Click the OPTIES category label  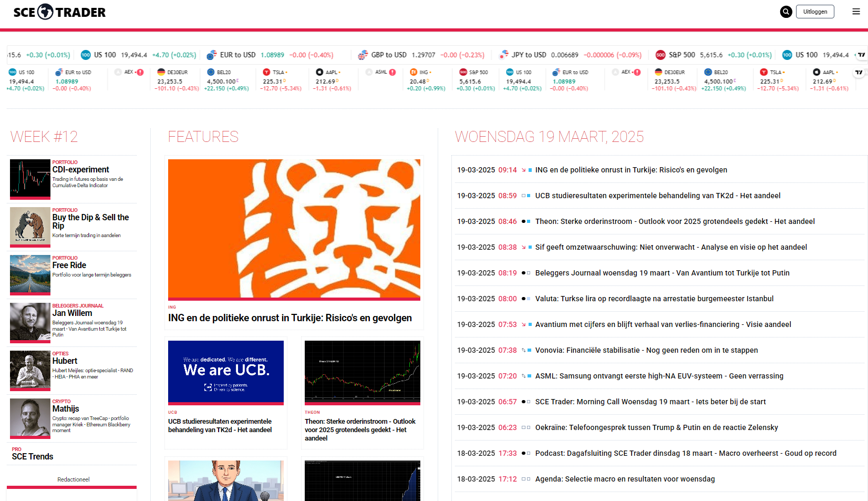click(60, 353)
